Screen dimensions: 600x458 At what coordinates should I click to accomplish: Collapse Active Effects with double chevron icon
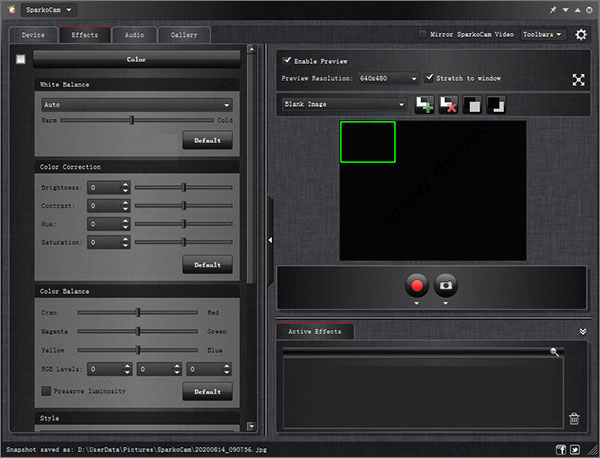583,331
